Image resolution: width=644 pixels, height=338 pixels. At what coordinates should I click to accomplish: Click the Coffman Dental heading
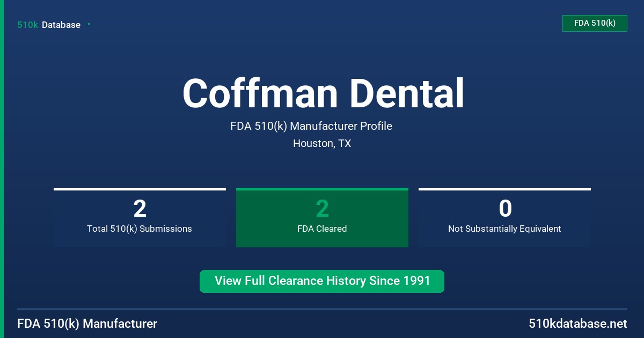pos(323,93)
